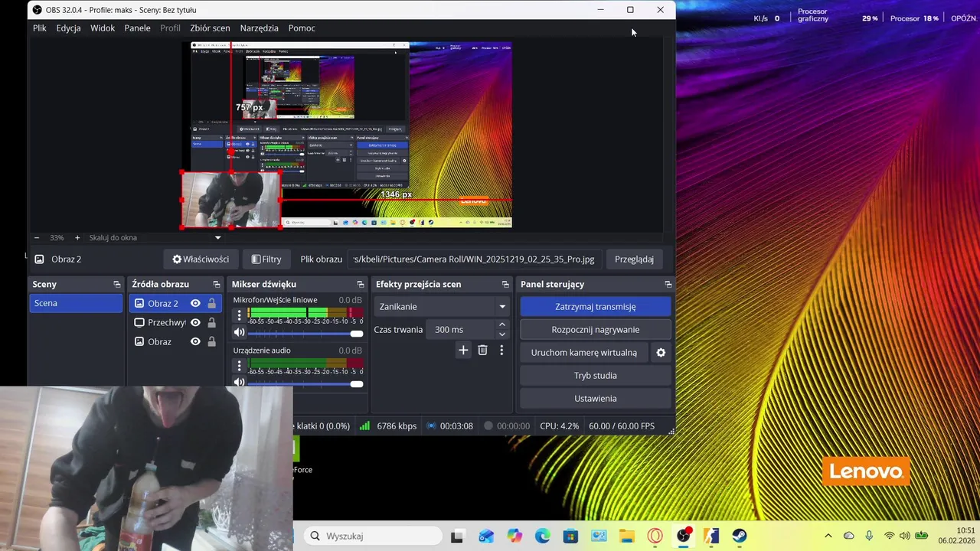Undock the Mikser dźwięku panel
This screenshot has width=980, height=551.
pos(361,284)
